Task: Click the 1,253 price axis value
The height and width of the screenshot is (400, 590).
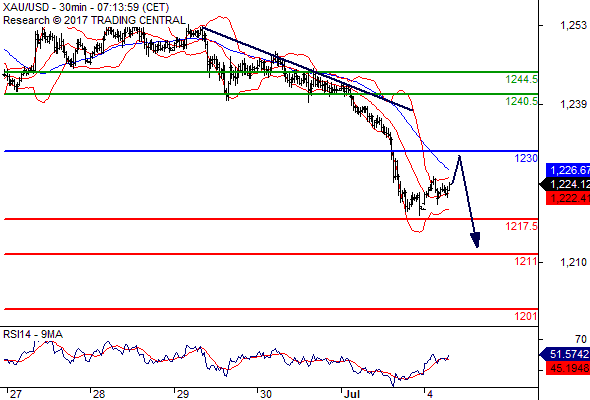Action: pos(573,25)
